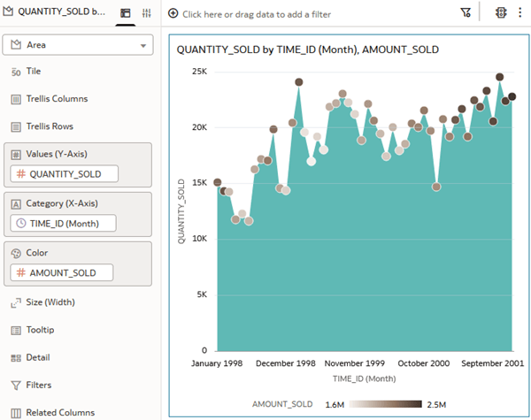Click the 20K y-axis label

pyautogui.click(x=199, y=127)
